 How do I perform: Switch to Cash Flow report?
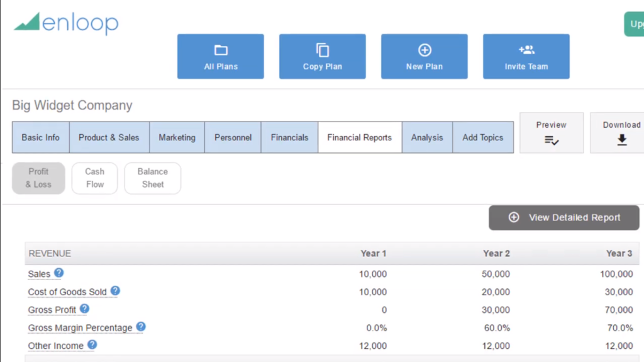pyautogui.click(x=95, y=178)
